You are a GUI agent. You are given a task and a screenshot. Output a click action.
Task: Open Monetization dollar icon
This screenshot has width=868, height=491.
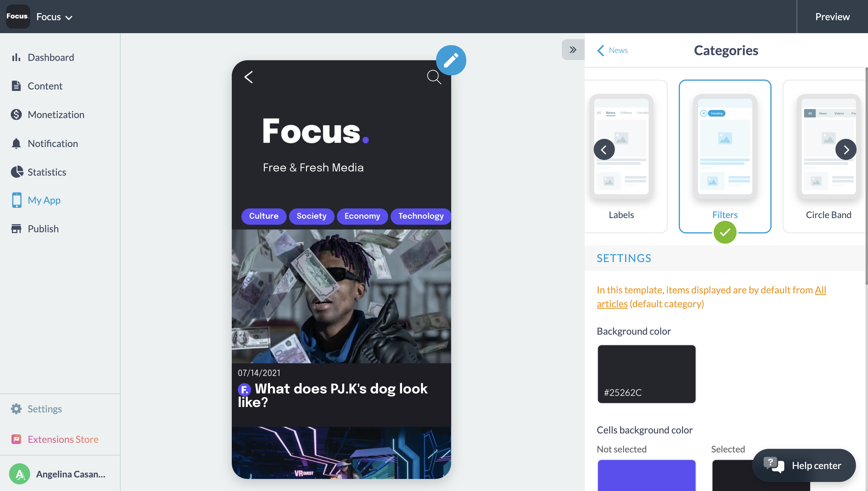(16, 115)
